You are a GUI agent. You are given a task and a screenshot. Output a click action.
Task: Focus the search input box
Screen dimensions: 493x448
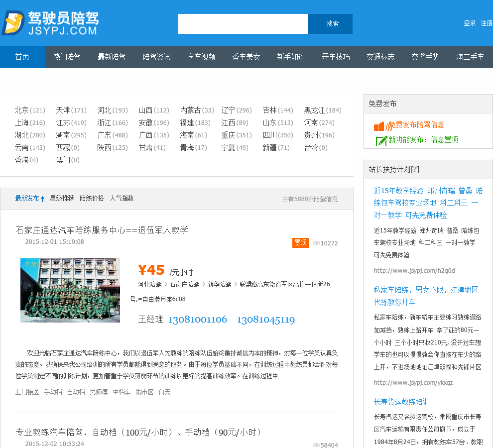point(243,24)
